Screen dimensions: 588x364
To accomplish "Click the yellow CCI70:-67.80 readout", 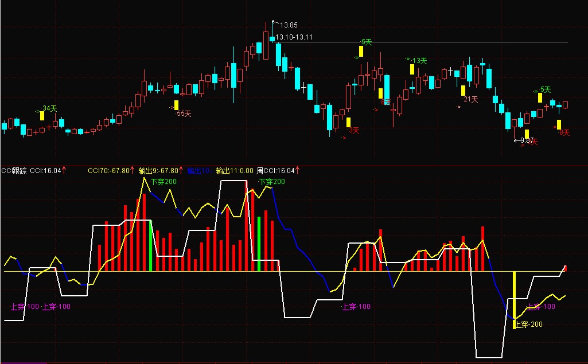I will (x=108, y=171).
